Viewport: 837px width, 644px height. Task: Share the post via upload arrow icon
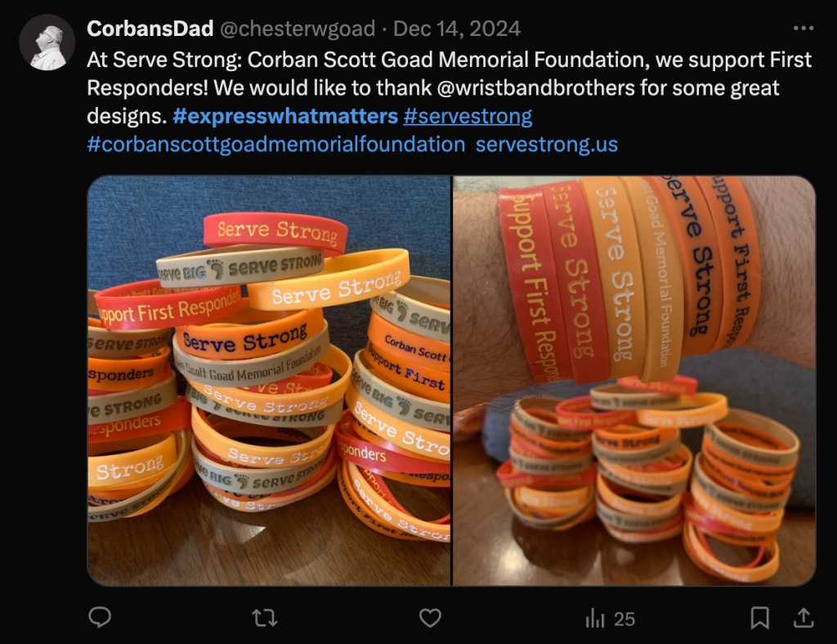point(803,618)
